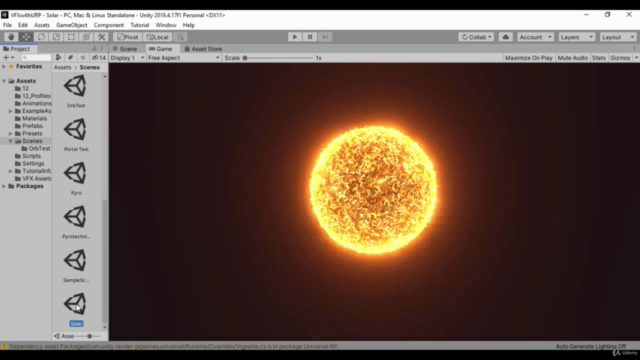Step one frame forward

pos(325,37)
